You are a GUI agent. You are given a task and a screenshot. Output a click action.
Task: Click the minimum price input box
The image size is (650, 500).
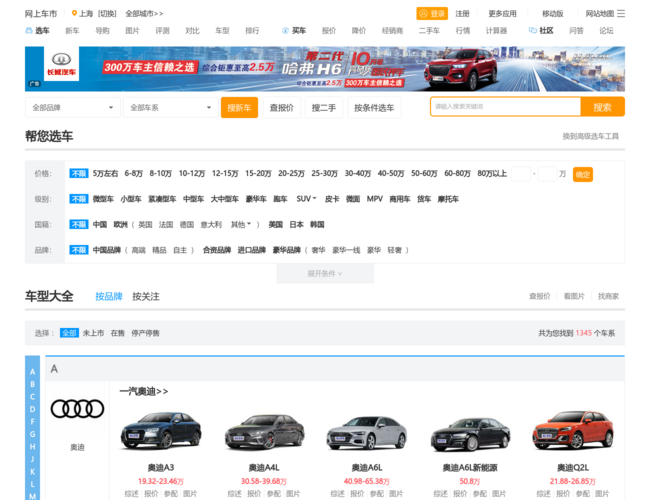[521, 174]
